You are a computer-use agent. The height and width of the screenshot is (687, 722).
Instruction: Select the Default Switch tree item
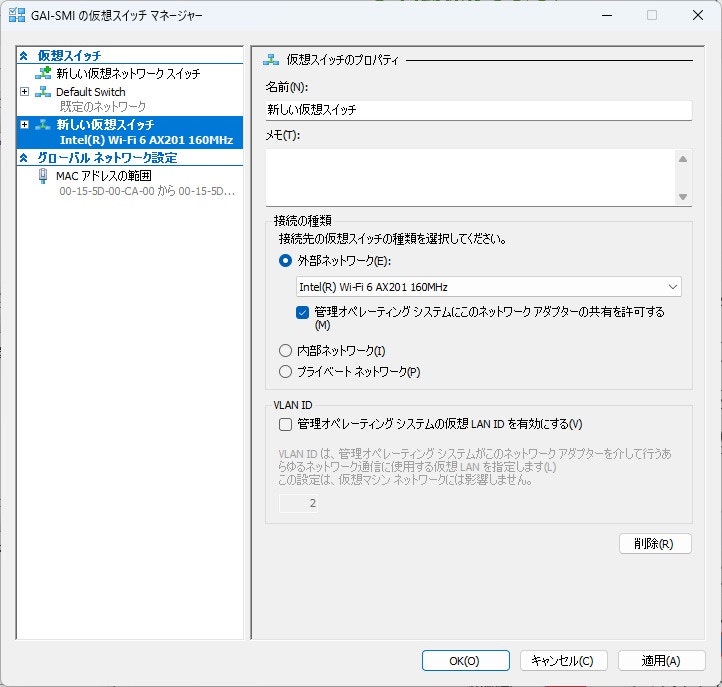tap(91, 92)
